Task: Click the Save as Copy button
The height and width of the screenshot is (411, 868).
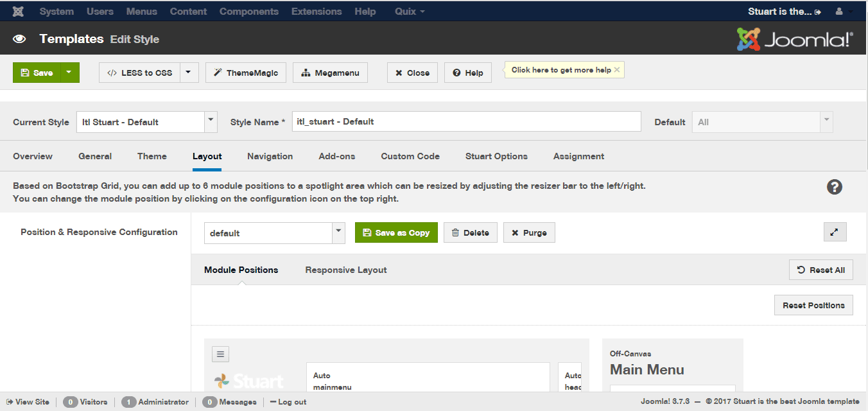Action: (396, 232)
